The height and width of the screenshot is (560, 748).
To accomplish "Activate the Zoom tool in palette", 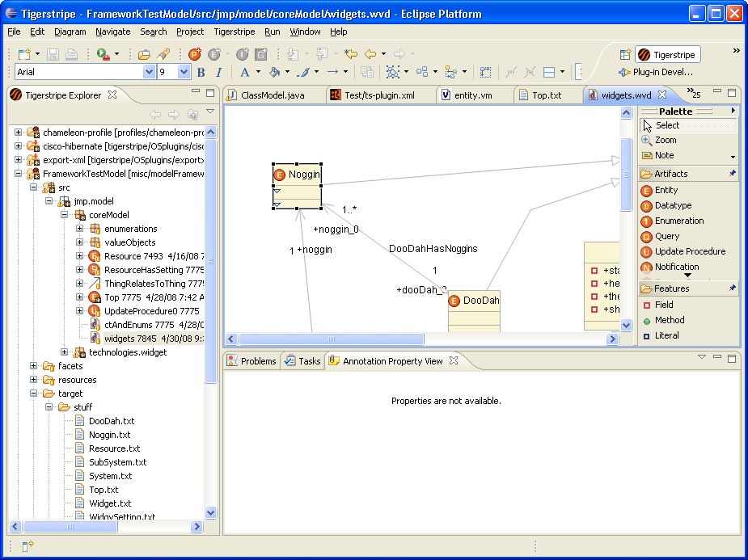I will click(x=665, y=140).
